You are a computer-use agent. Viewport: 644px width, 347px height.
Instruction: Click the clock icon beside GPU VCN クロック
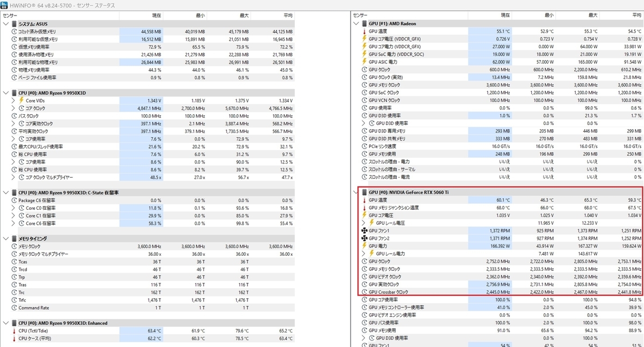364,100
